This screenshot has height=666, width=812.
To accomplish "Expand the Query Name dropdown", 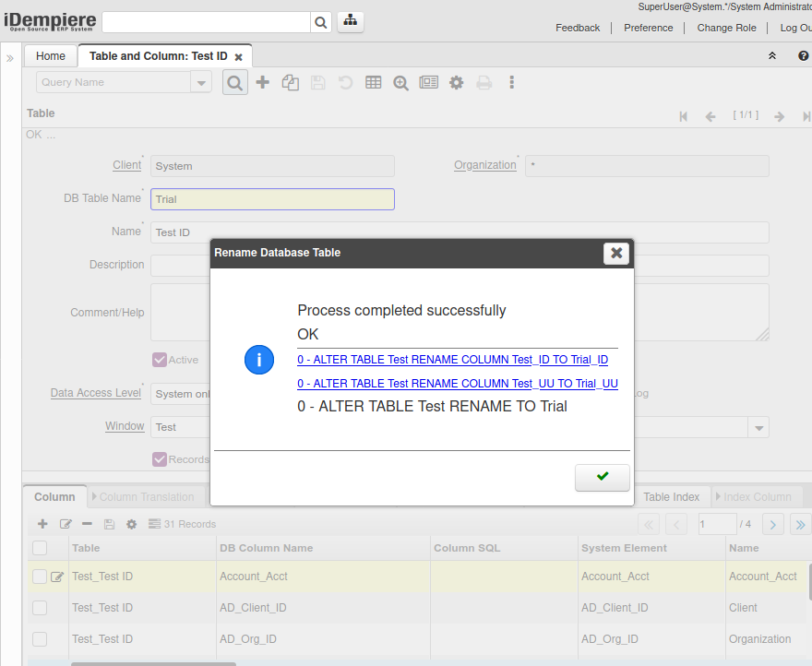I will pos(201,82).
